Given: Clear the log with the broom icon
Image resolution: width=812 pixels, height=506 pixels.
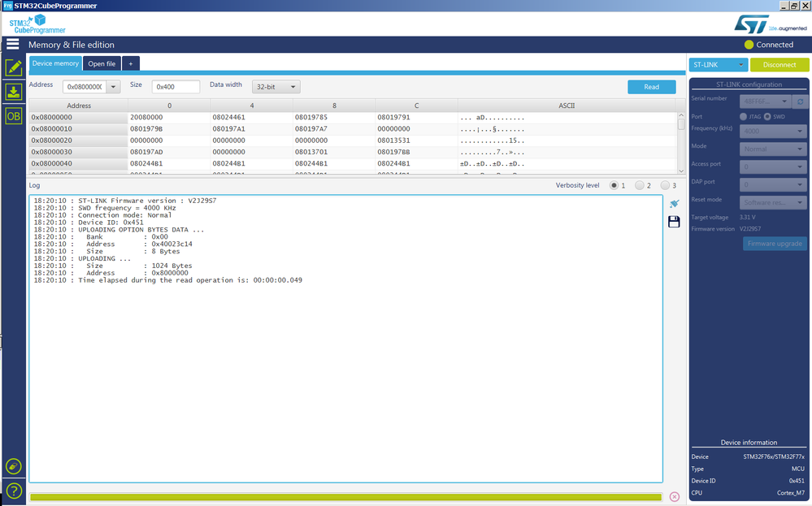Looking at the screenshot, I should (x=674, y=203).
